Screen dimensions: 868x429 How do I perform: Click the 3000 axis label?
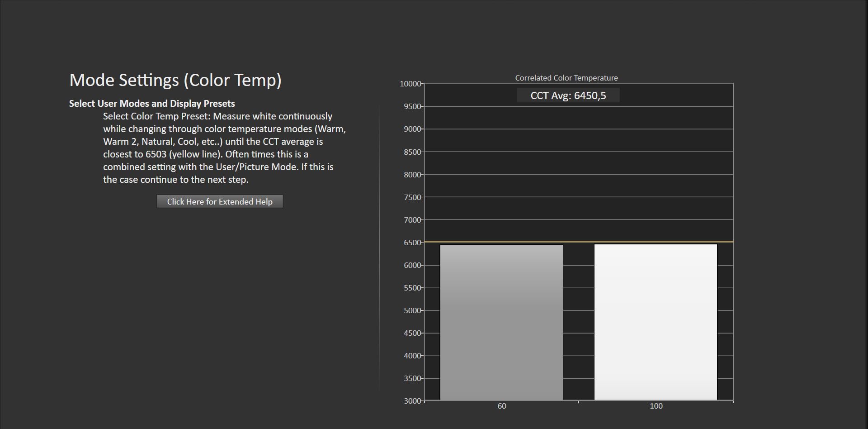click(x=412, y=401)
